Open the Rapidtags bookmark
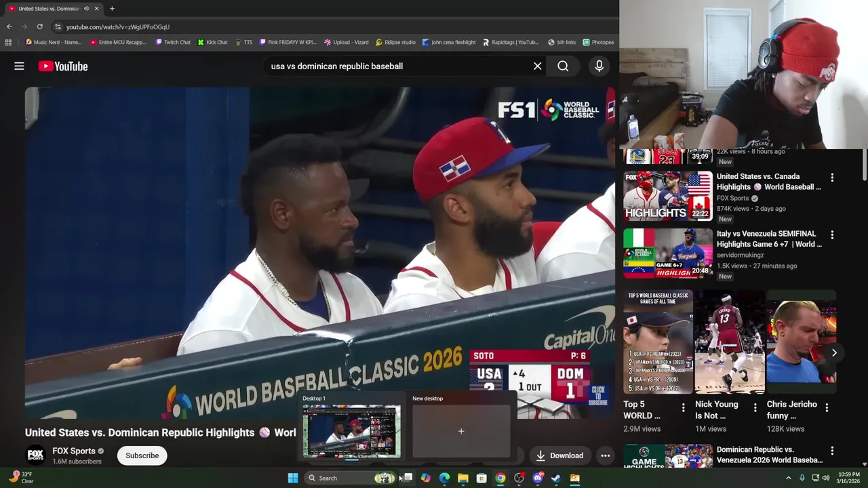Viewport: 868px width, 488px height. (511, 42)
